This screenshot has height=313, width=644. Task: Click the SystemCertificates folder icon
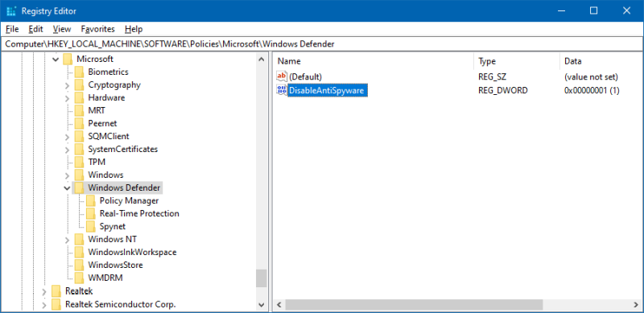[79, 149]
